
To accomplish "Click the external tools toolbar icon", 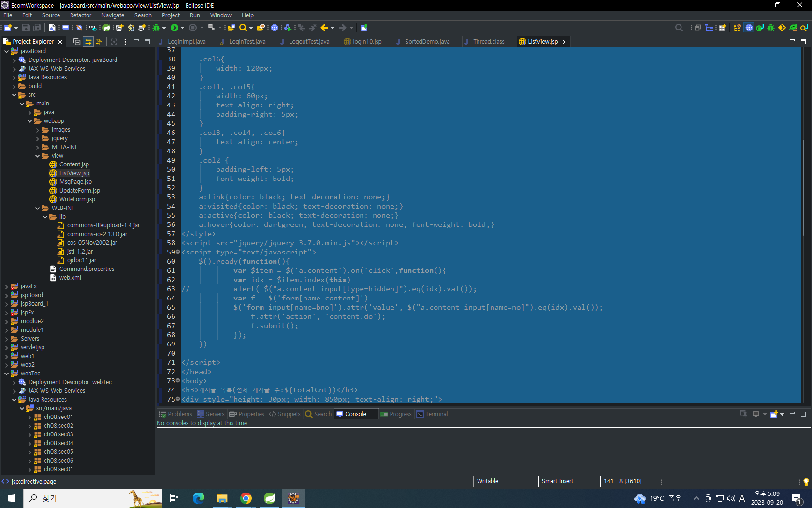I will coord(211,28).
